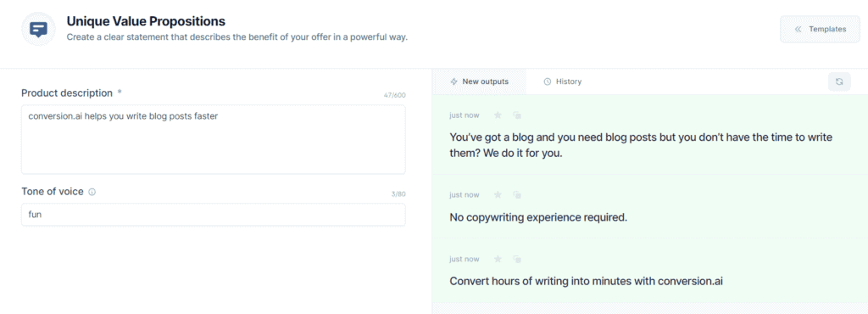This screenshot has width=868, height=314.
Task: Copy the 'Convert hours of writing' output
Action: [517, 259]
